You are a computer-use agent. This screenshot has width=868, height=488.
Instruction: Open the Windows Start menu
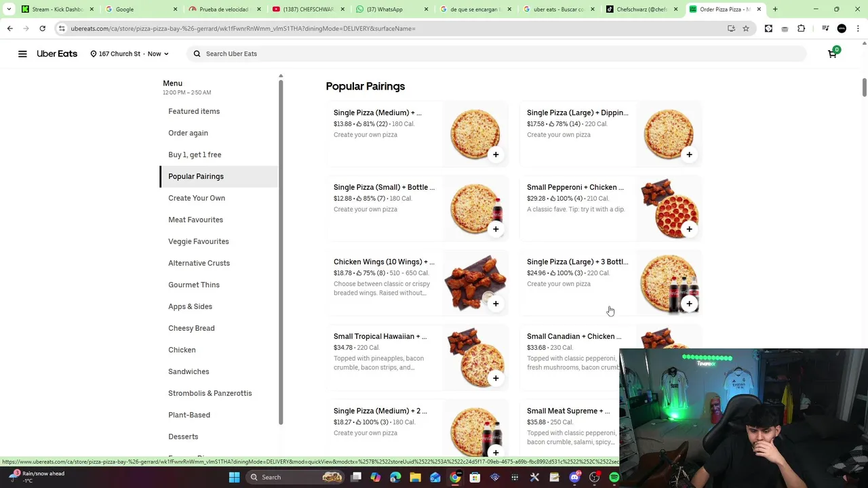(234, 477)
